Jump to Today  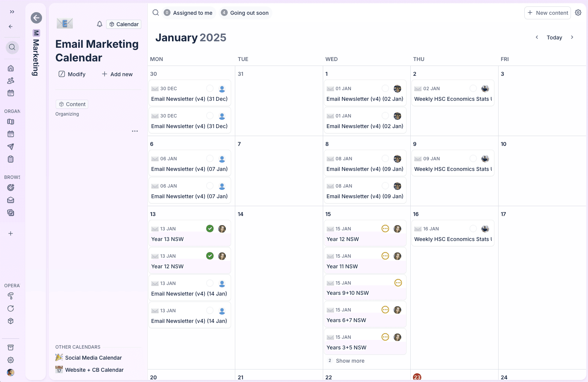coord(554,38)
